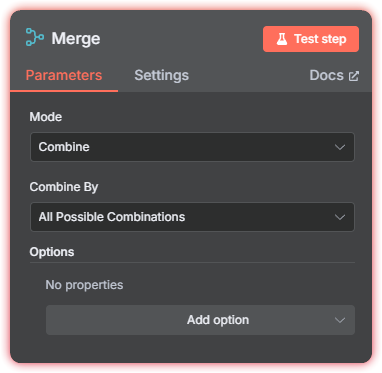Image resolution: width=382 pixels, height=373 pixels.
Task: Run the Test step button
Action: tap(311, 39)
